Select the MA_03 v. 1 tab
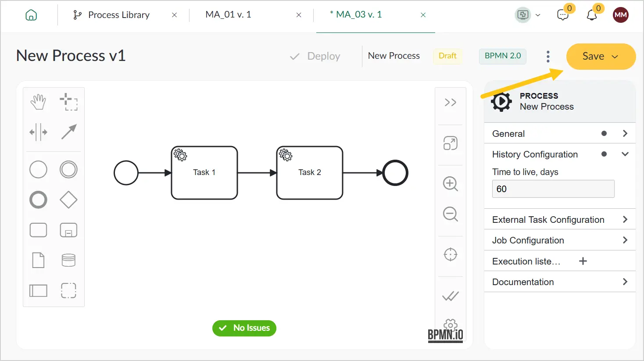 coord(356,14)
